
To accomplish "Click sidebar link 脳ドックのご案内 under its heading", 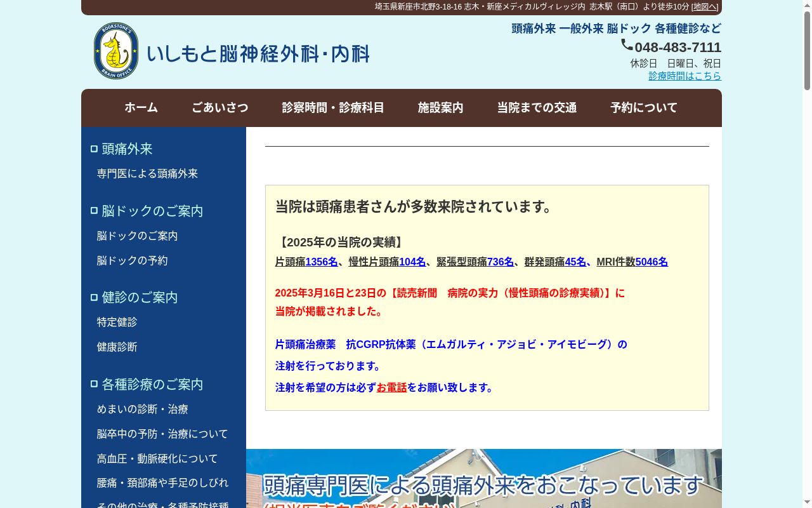I will click(x=137, y=236).
